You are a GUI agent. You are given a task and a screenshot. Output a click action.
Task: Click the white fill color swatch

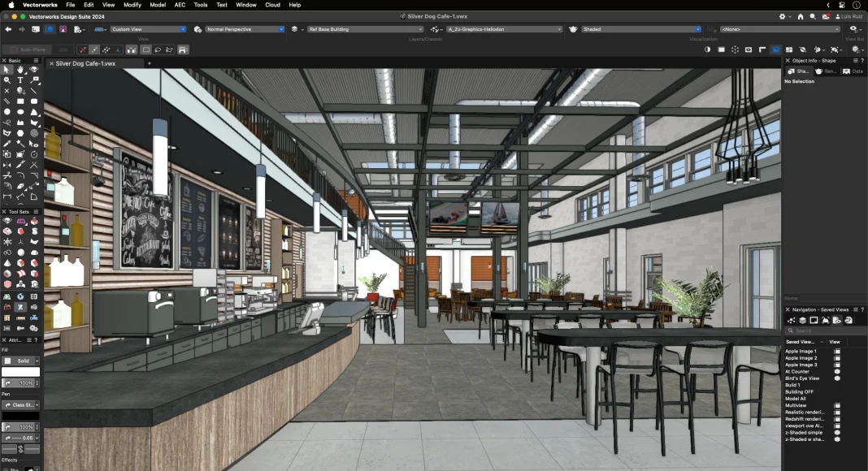(20, 372)
